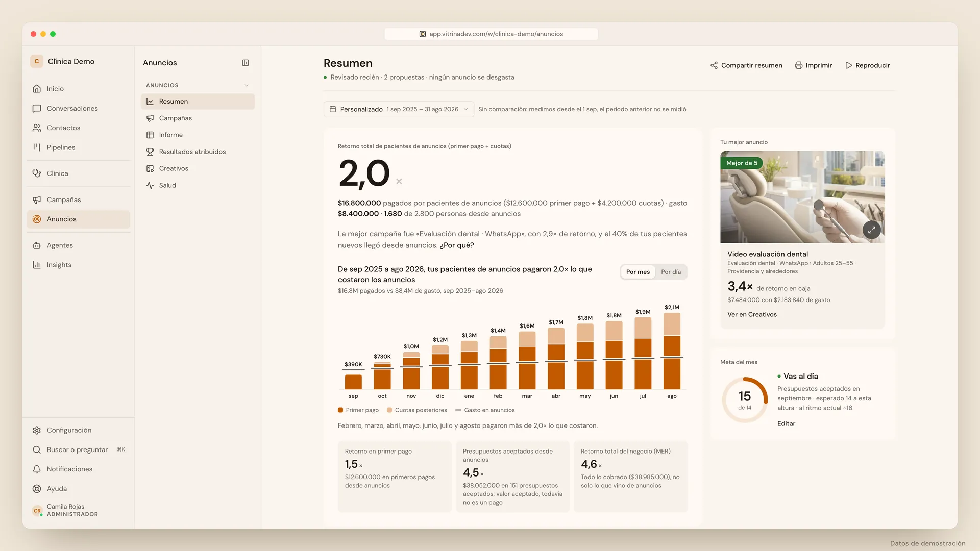The image size is (980, 551).
Task: Switch chart to Por día
Action: tap(671, 272)
